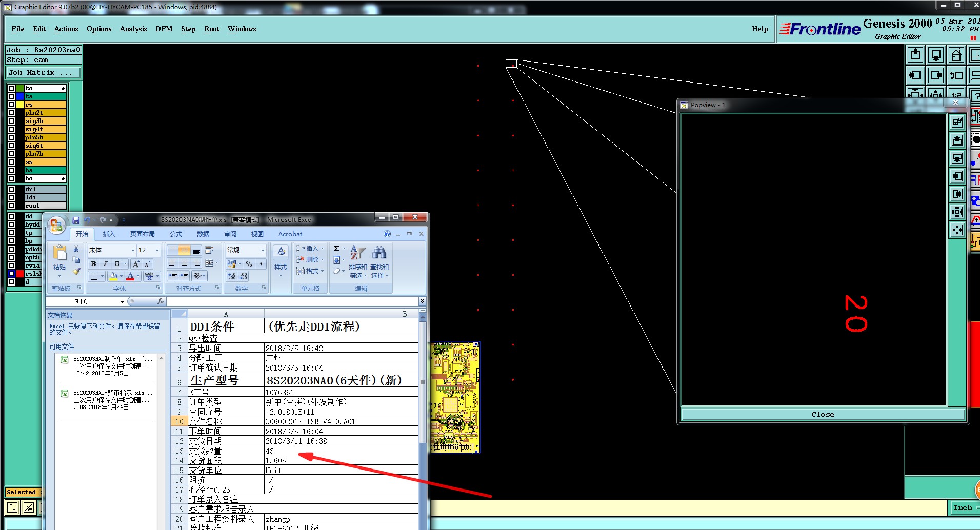
Task: Click the insert function fx button
Action: click(x=161, y=301)
